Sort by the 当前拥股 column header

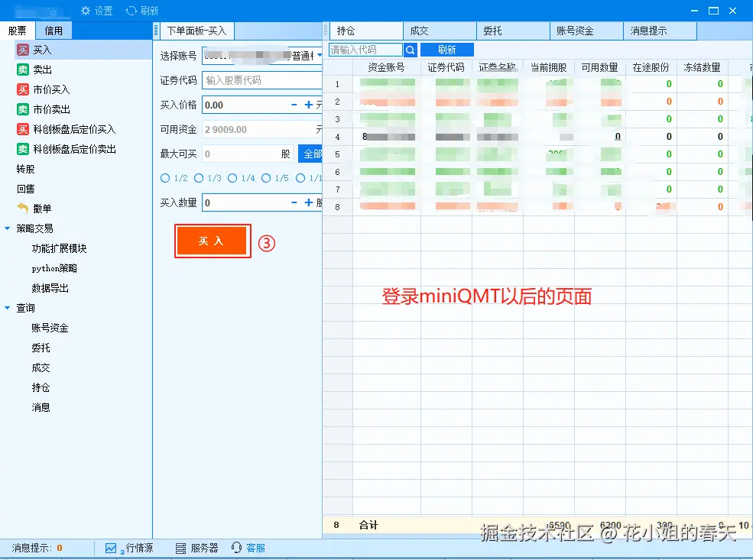[548, 68]
